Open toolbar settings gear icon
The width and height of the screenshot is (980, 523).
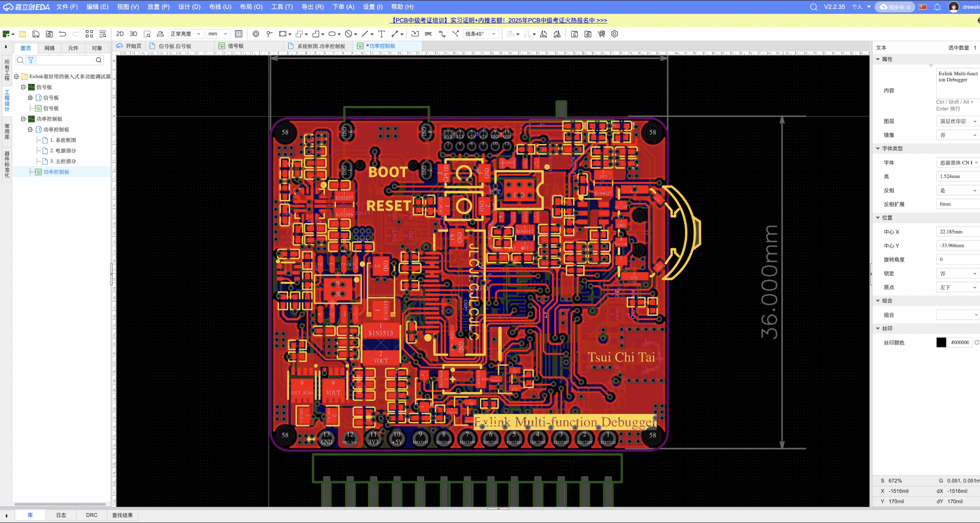click(x=614, y=34)
